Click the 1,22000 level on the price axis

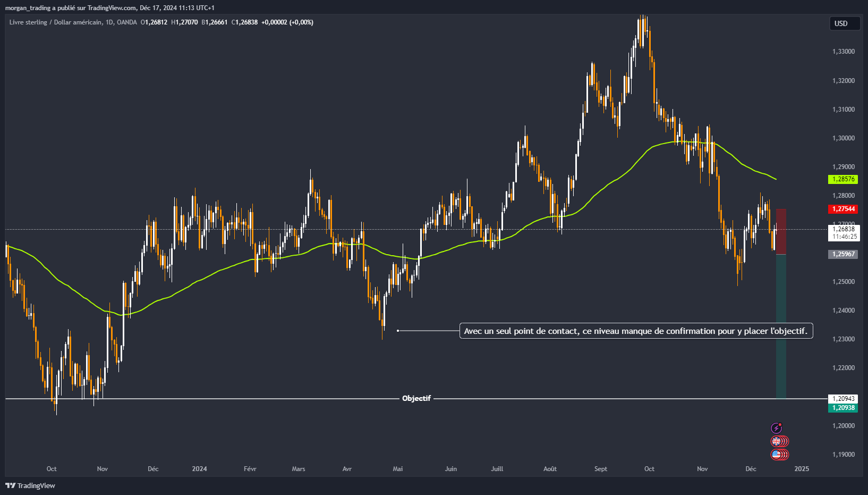coord(844,368)
